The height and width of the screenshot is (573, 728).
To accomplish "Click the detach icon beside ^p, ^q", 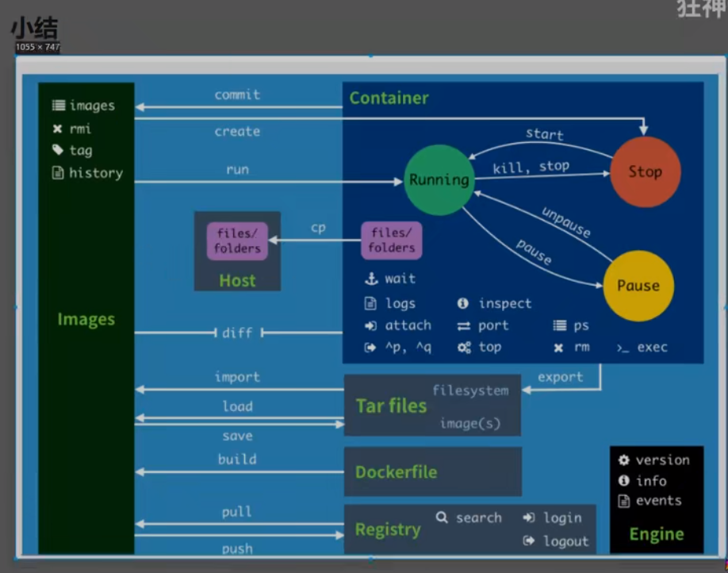I will click(x=370, y=348).
